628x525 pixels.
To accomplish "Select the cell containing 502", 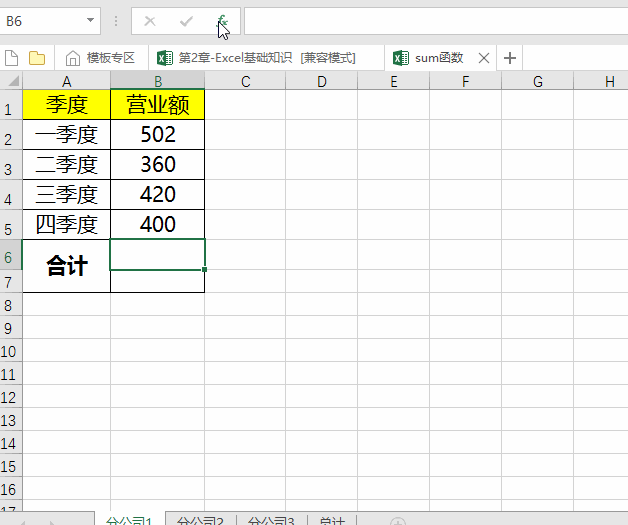I will click(158, 135).
